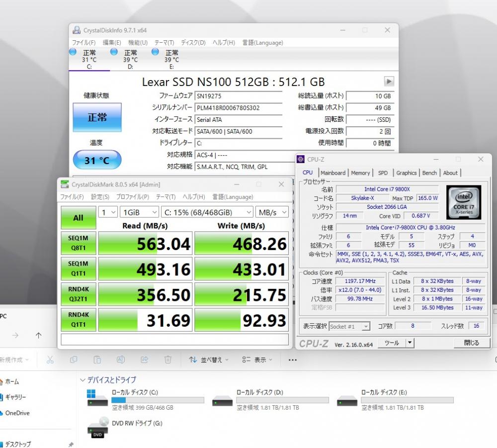Image resolution: width=497 pixels, height=448 pixels.
Task: Click the green All benchmark button
Action: 79,217
